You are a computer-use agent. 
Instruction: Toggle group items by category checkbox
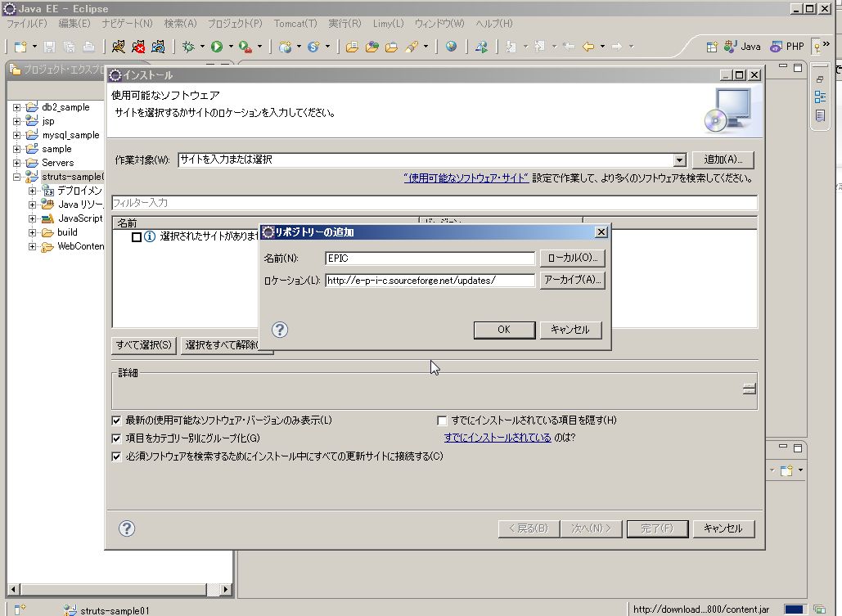coord(116,438)
